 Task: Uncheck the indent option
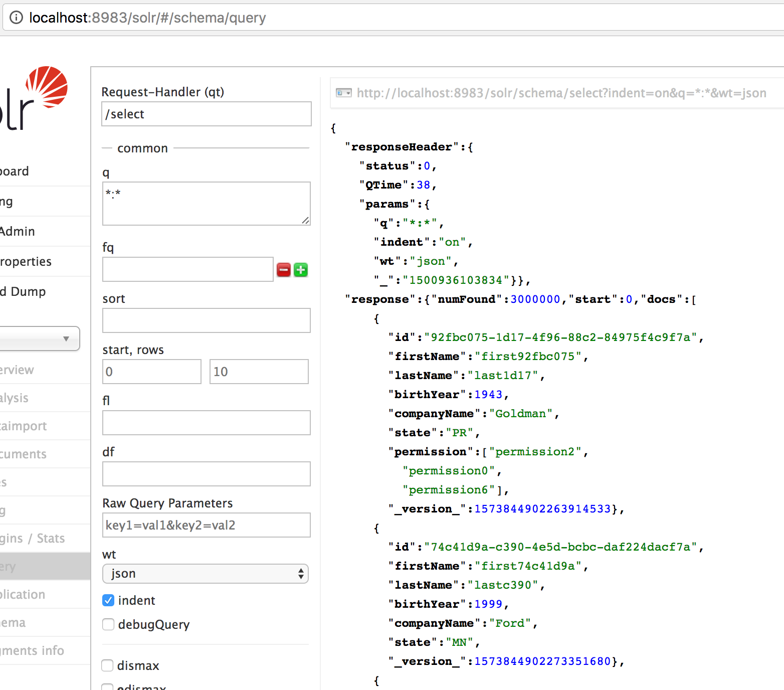pyautogui.click(x=108, y=600)
